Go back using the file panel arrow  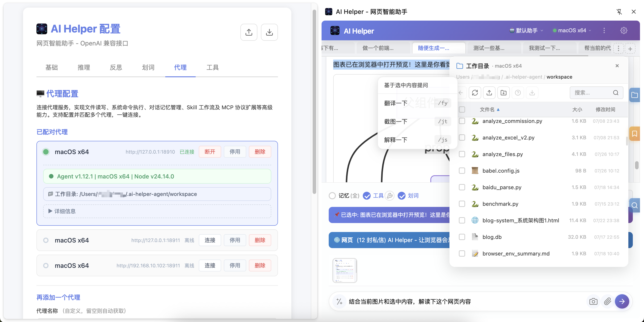pos(461,93)
